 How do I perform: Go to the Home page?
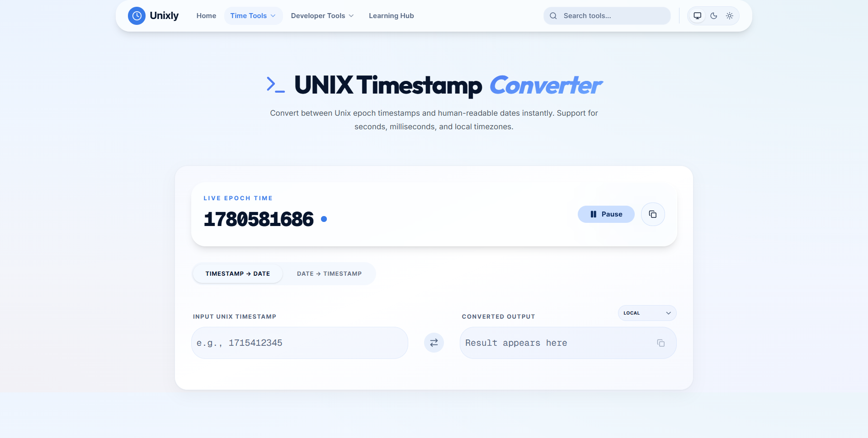click(x=206, y=16)
